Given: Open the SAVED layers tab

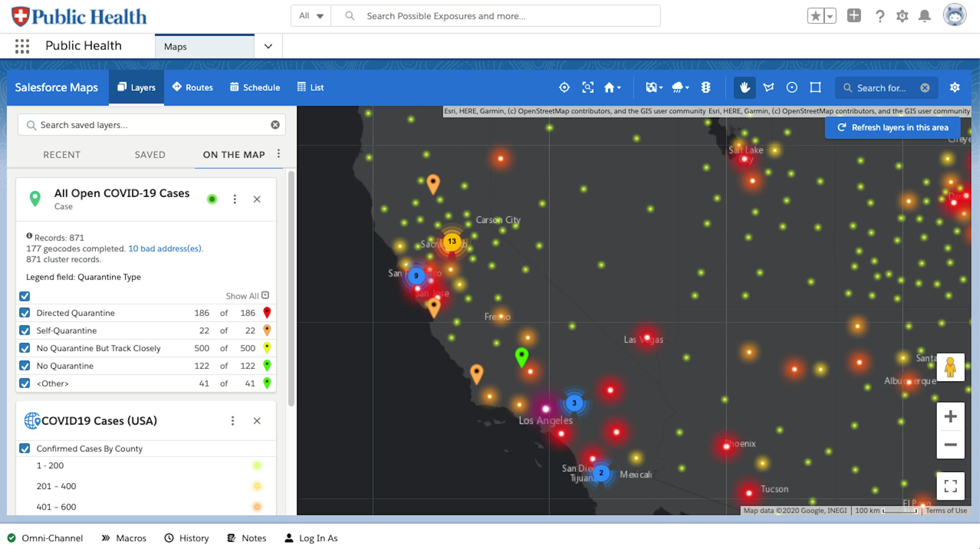Looking at the screenshot, I should click(150, 155).
